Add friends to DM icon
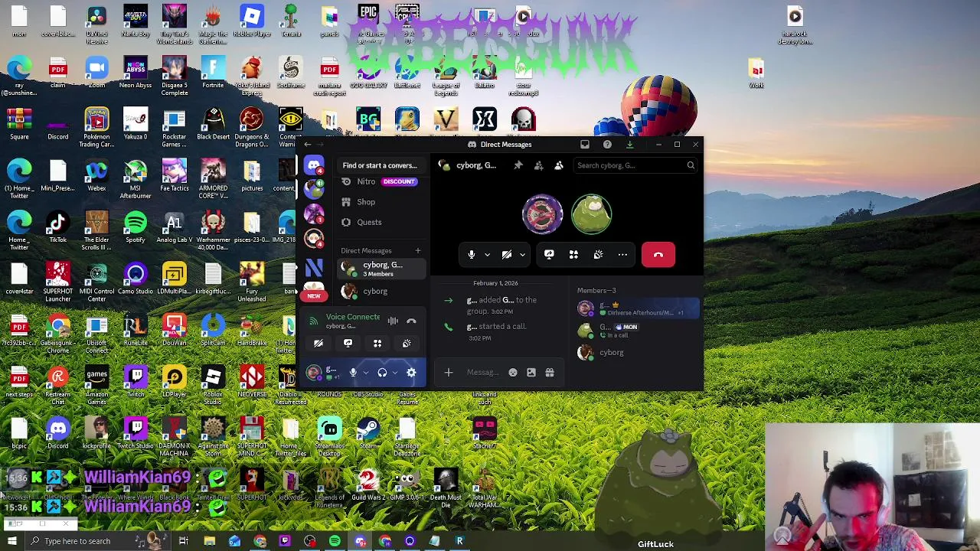980x551 pixels. click(x=538, y=165)
